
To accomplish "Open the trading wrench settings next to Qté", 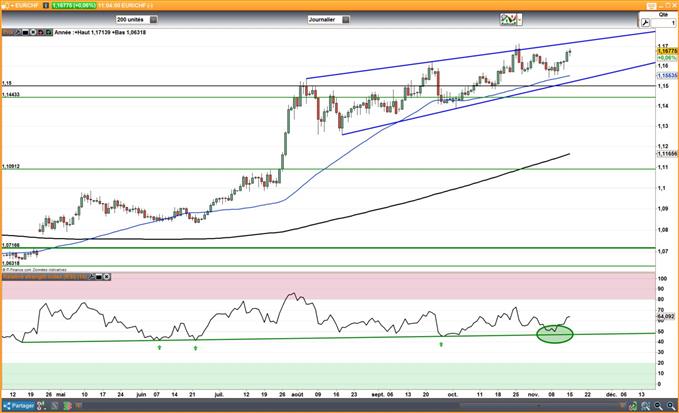I will (645, 23).
